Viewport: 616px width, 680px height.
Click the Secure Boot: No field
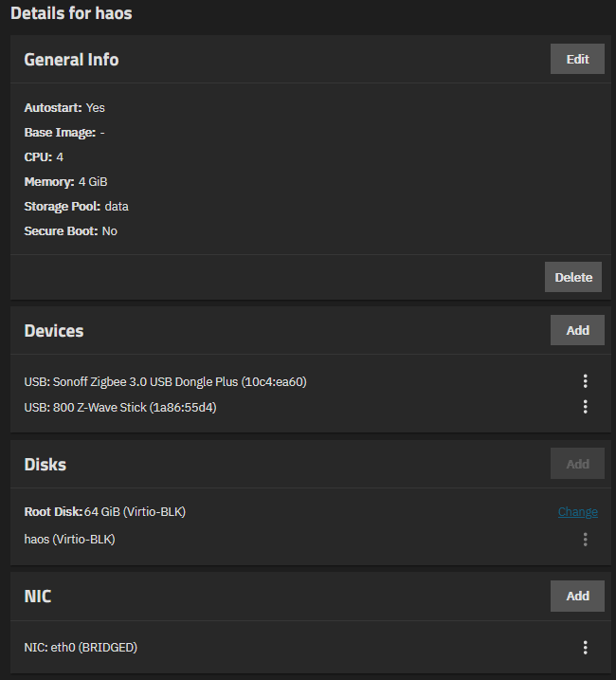(71, 231)
